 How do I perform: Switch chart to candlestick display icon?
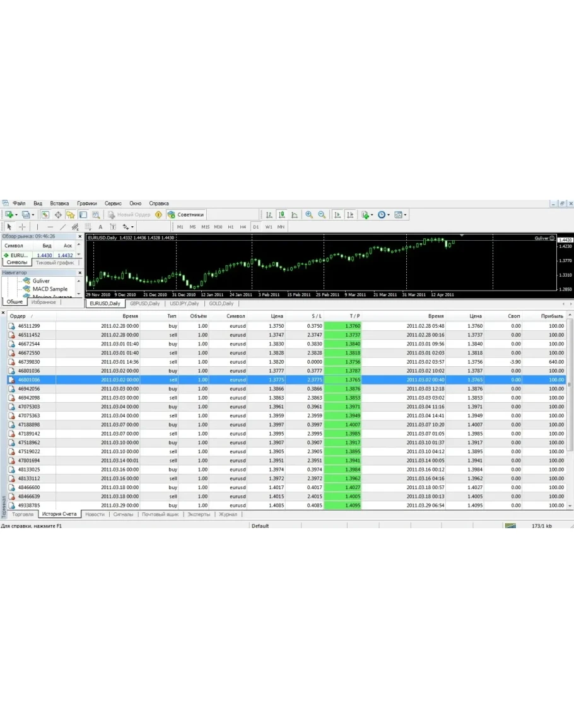click(281, 215)
